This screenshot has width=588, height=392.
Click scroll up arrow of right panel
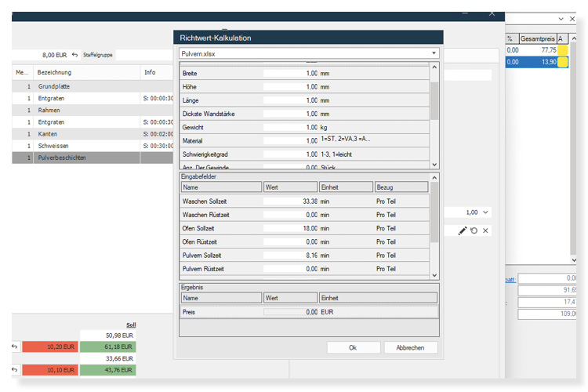573,38
